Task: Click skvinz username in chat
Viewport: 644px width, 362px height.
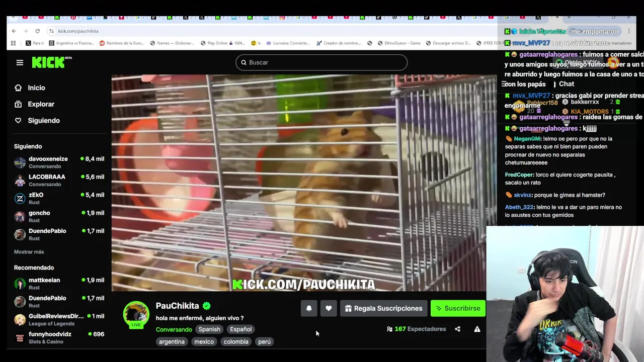Action: [523, 195]
